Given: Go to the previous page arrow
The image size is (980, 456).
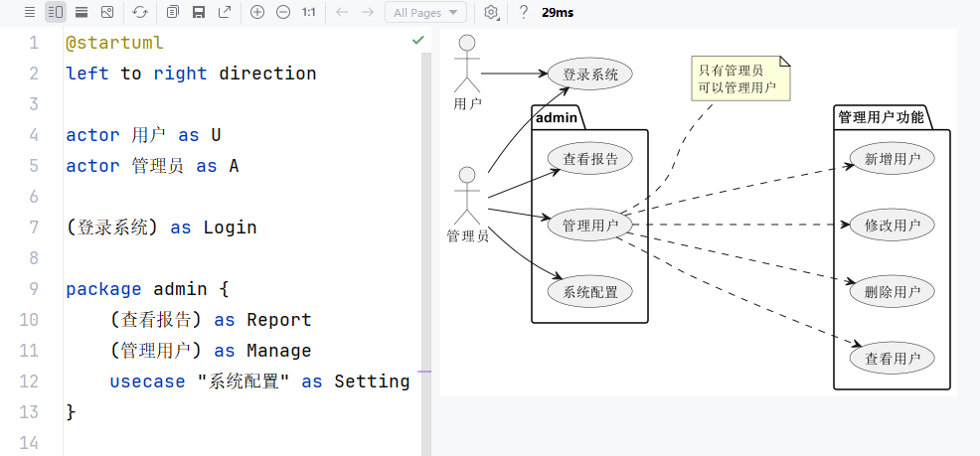Looking at the screenshot, I should pyautogui.click(x=342, y=12).
